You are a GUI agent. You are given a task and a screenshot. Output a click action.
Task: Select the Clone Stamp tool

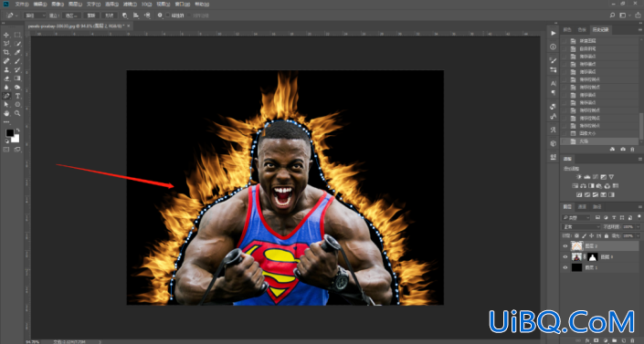(x=6, y=69)
